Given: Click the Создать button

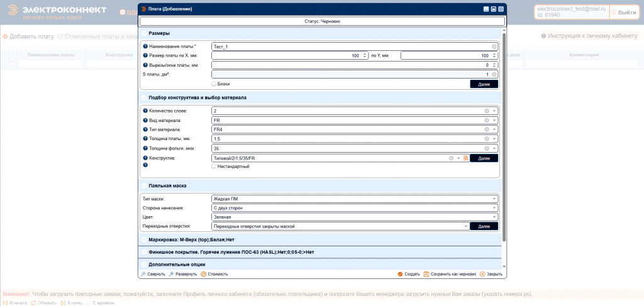Looking at the screenshot, I should tap(409, 274).
